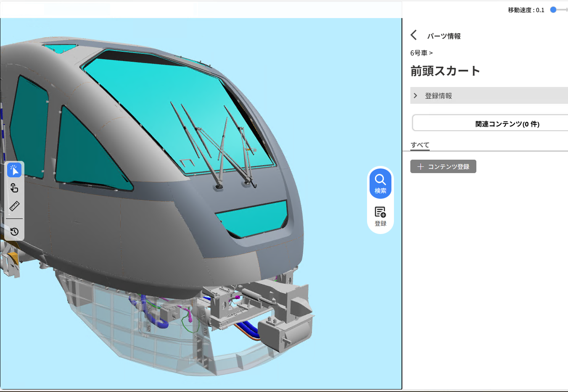Activate the hand touch rotate tool
The image size is (568, 392).
coord(14,188)
